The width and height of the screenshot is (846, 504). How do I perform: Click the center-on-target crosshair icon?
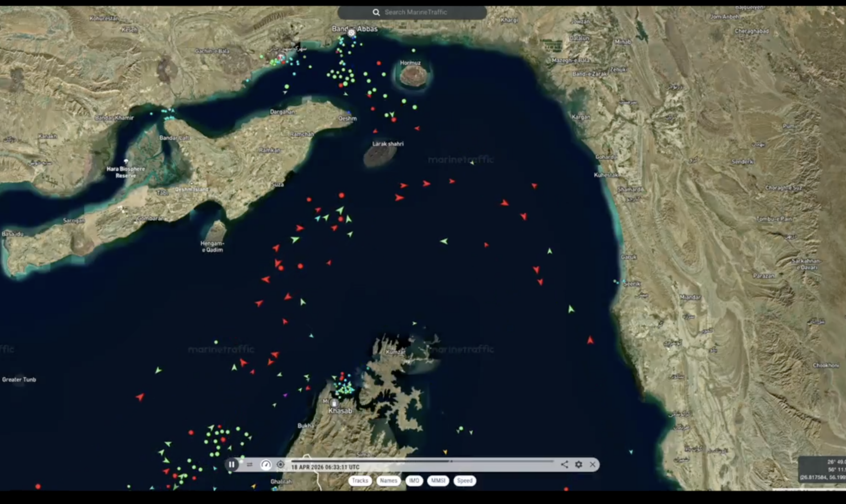(280, 464)
